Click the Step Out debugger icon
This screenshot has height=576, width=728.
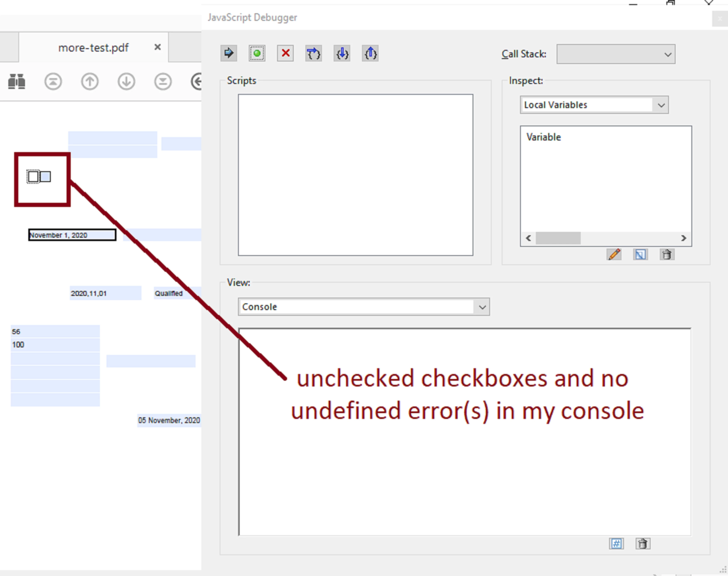(370, 53)
